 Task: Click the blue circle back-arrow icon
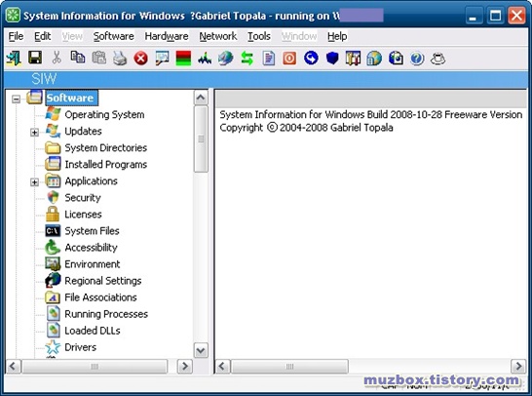tap(311, 59)
